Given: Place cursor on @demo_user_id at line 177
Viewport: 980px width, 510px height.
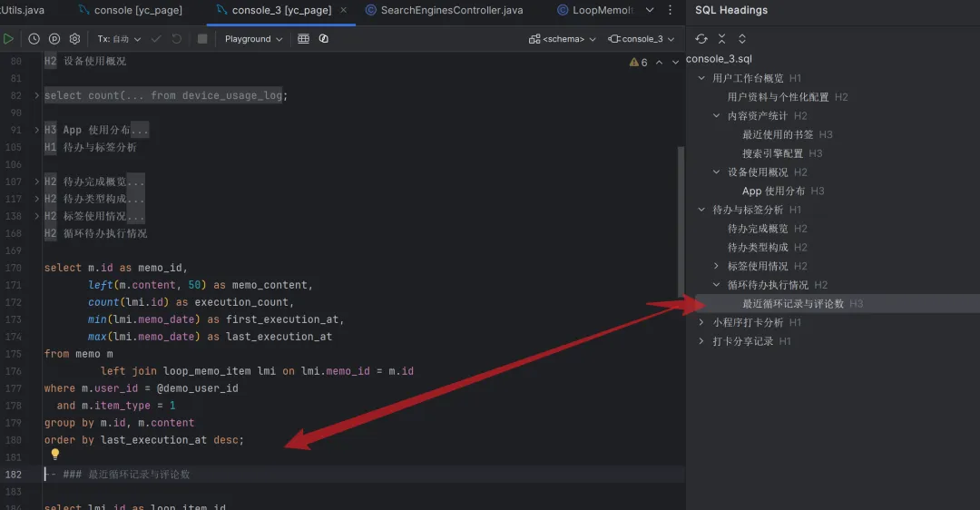Looking at the screenshot, I should (x=198, y=388).
